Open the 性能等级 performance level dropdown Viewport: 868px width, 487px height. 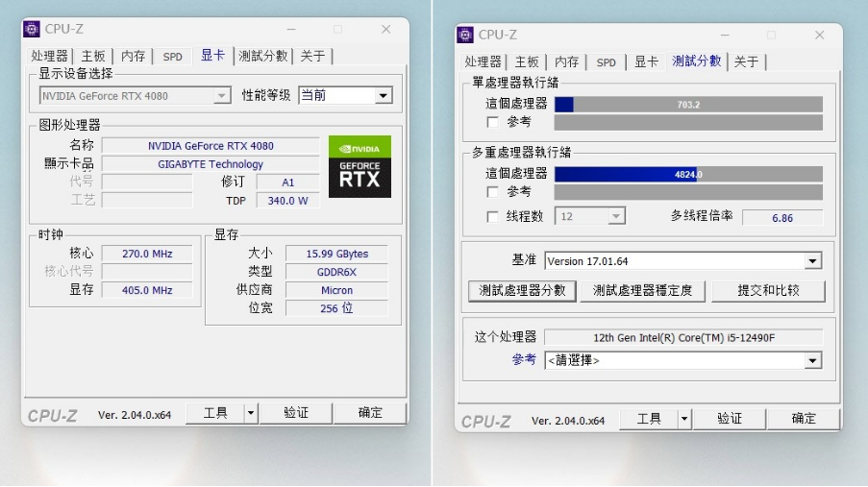tap(384, 95)
